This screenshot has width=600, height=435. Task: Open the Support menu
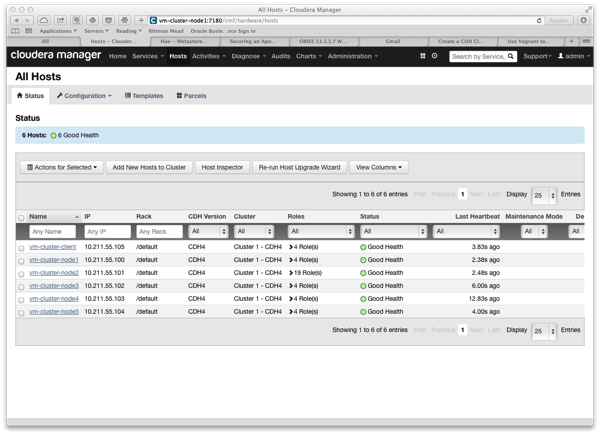pos(537,56)
